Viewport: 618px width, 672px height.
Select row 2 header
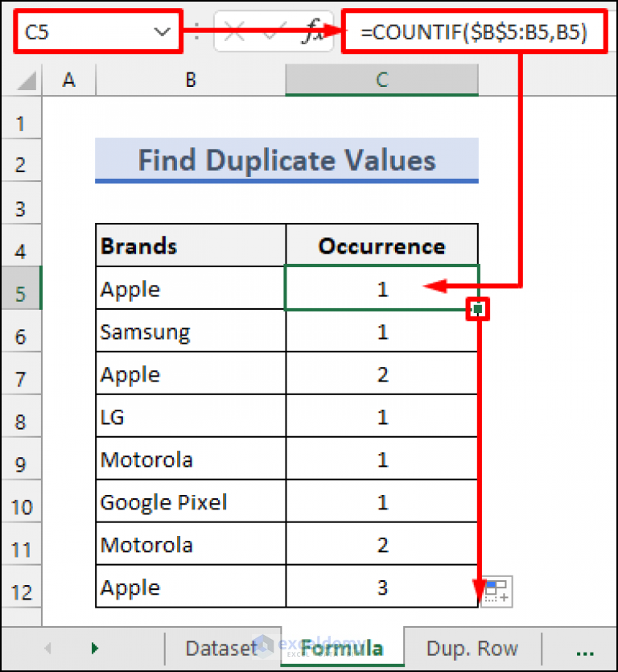coord(21,160)
